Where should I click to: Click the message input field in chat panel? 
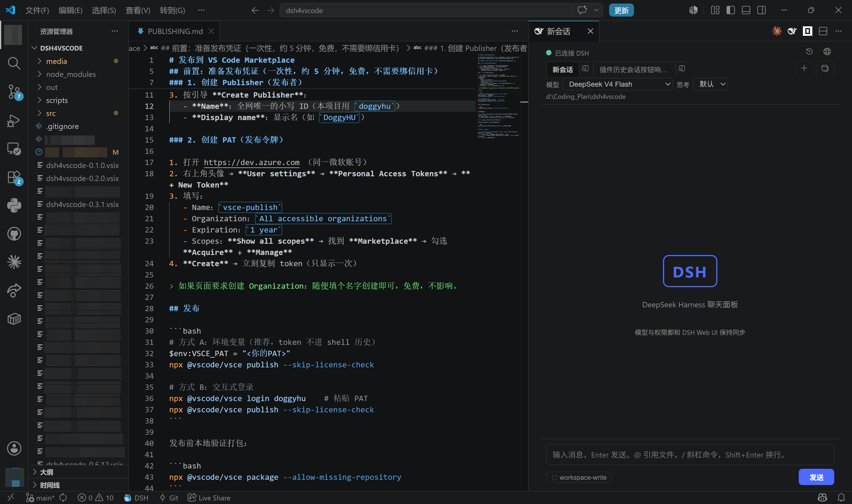(x=690, y=454)
